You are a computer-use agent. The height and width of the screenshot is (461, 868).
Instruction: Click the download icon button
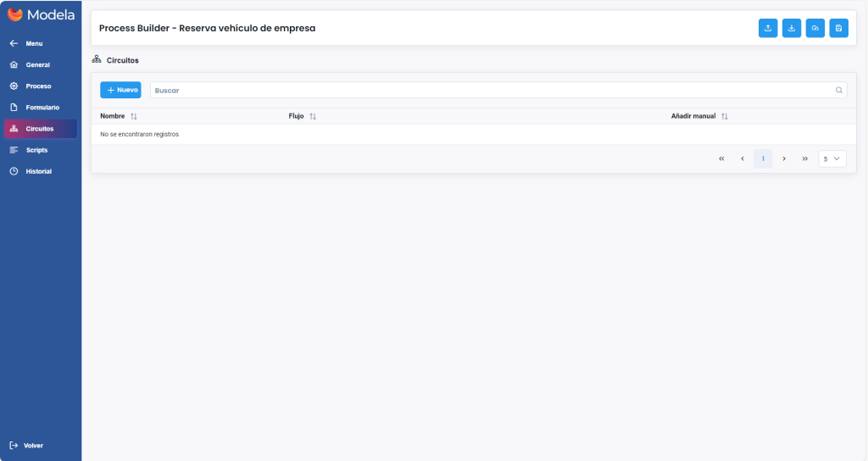(x=791, y=28)
